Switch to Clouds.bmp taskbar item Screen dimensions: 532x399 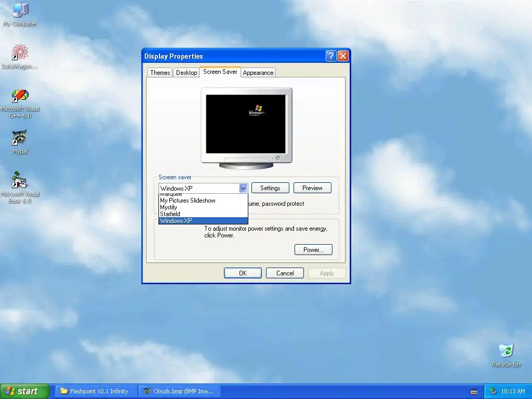pos(180,391)
